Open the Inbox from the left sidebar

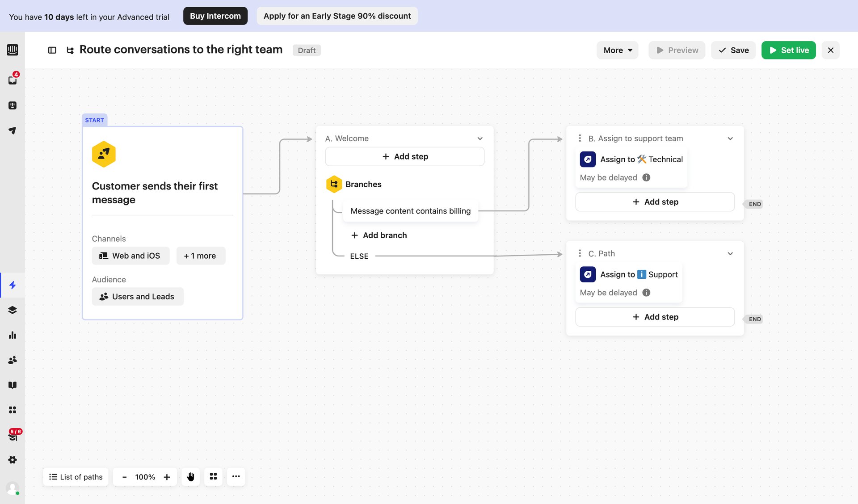tap(13, 80)
